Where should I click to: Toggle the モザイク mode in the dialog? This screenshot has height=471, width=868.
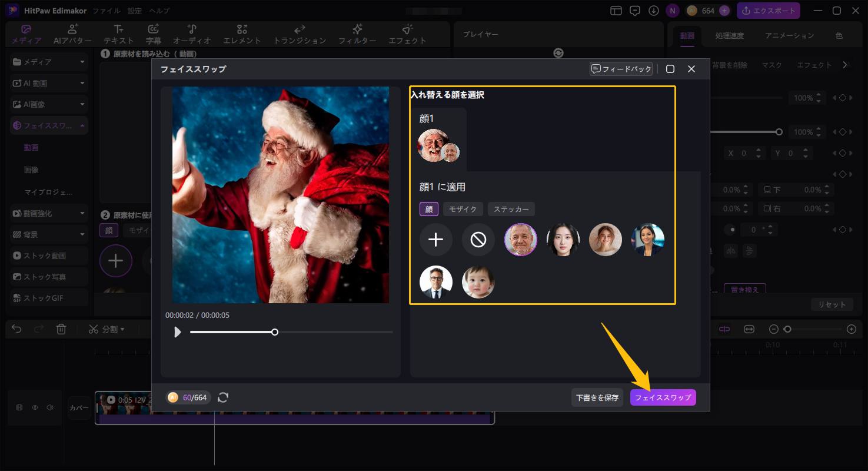463,209
